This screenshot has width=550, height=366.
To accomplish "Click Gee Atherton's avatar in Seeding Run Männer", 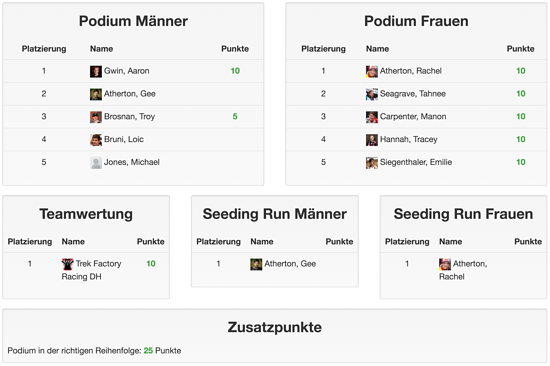I will (x=256, y=264).
